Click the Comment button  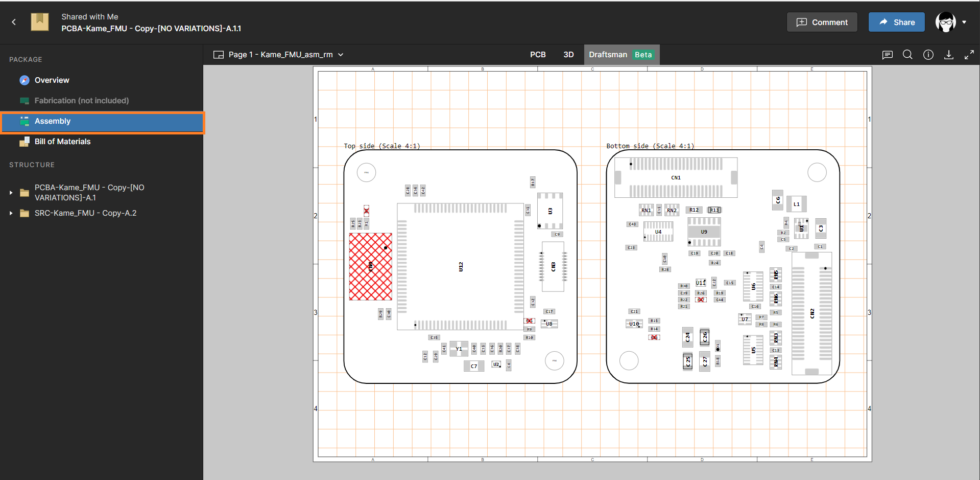click(x=822, y=22)
